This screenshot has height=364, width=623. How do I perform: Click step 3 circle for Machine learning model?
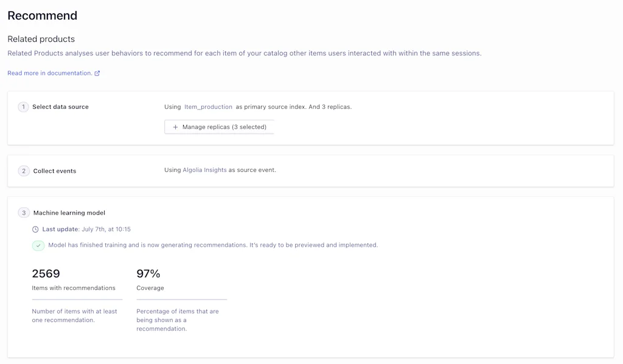(x=23, y=213)
